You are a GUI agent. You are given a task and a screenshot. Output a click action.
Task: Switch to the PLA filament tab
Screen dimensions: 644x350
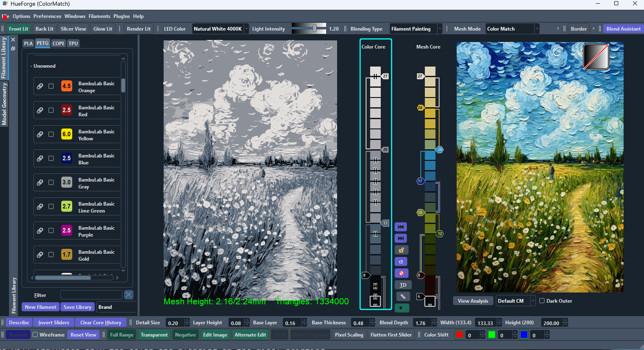click(x=28, y=44)
